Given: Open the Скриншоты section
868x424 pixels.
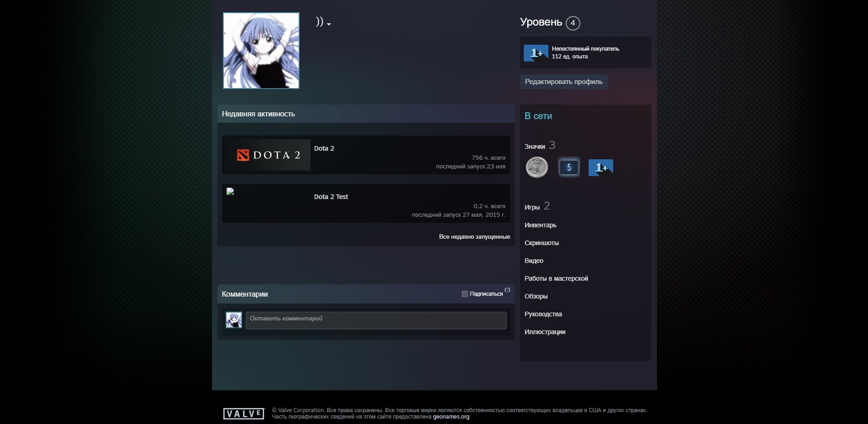Looking at the screenshot, I should click(541, 243).
